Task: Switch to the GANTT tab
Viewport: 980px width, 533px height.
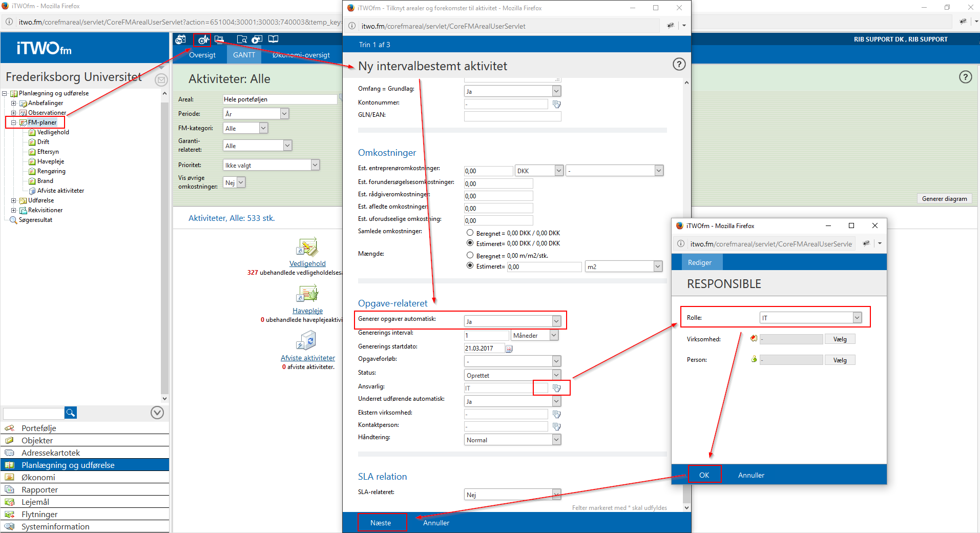Action: [x=244, y=55]
